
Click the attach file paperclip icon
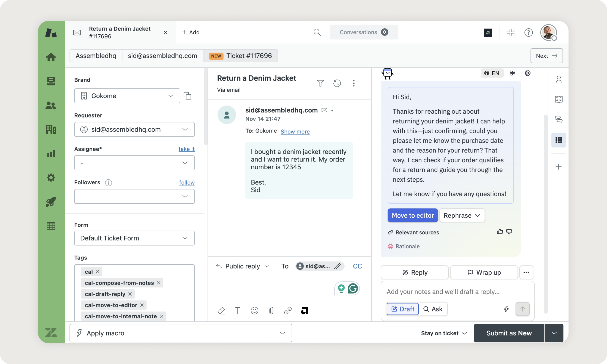271,311
